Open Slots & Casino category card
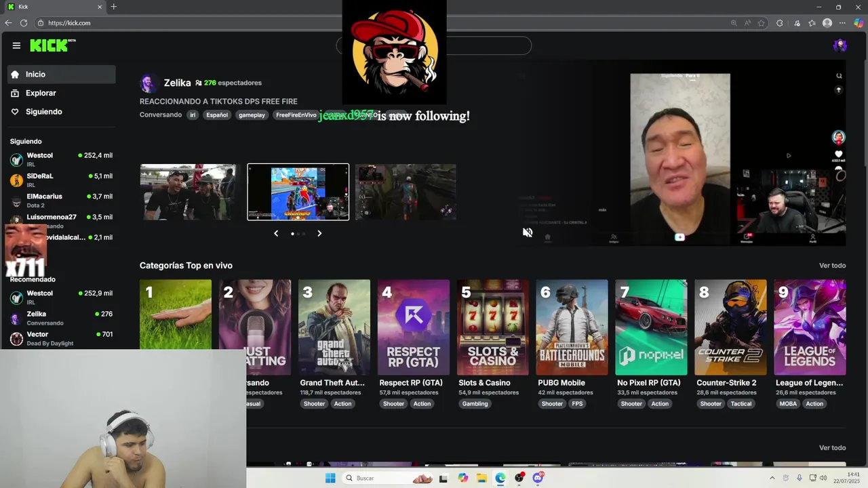Viewport: 868px width, 488px height. (x=493, y=327)
